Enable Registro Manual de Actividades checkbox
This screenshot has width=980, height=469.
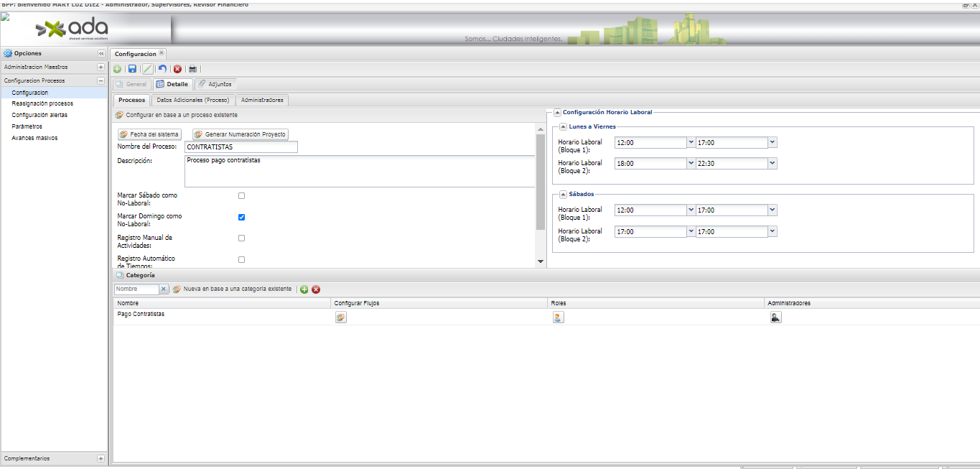(x=241, y=238)
